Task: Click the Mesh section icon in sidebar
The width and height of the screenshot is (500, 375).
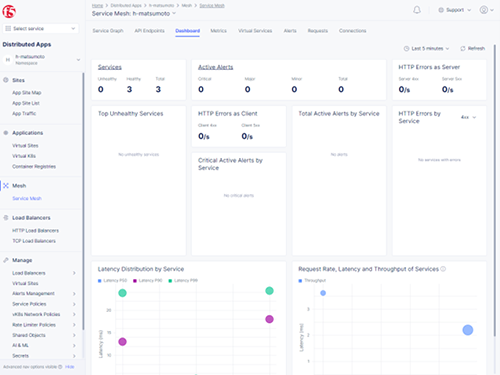Action: coord(6,186)
